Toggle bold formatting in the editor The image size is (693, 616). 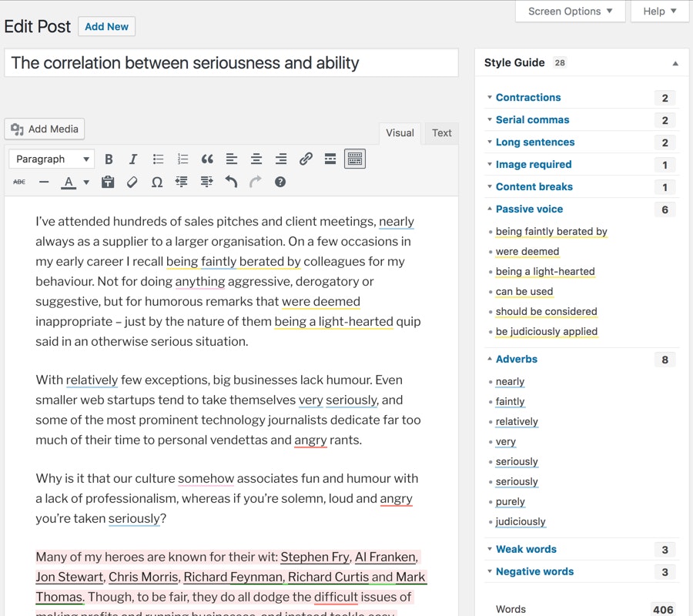(x=109, y=159)
